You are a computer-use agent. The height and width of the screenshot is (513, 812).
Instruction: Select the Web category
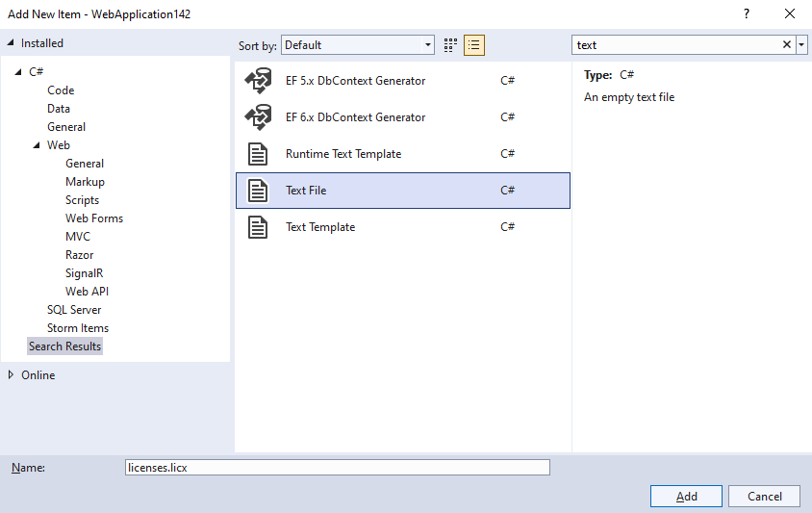point(59,145)
